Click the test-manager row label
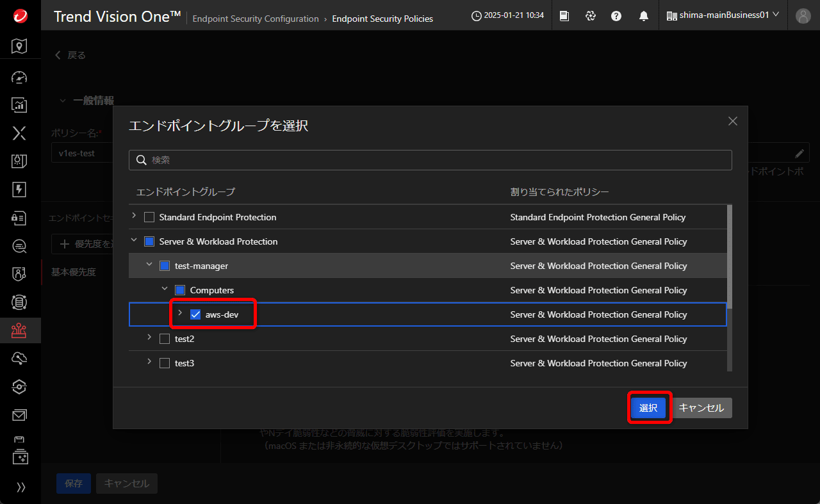 point(201,266)
